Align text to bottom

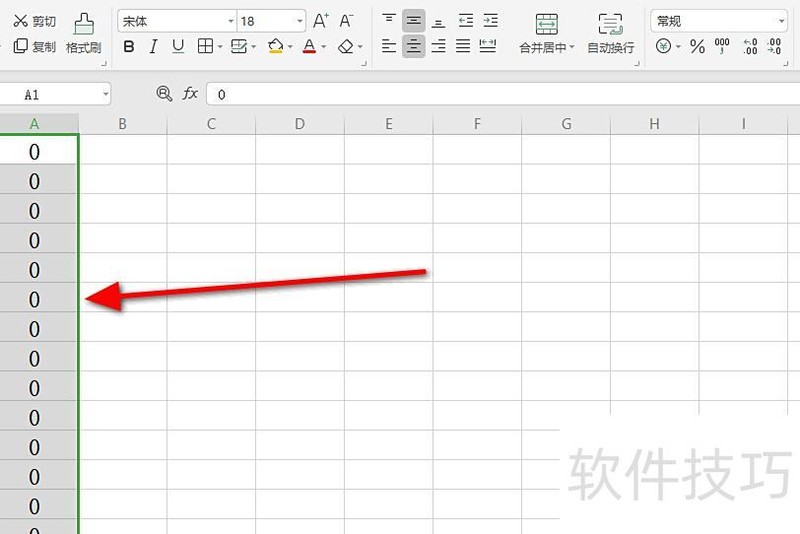click(438, 21)
